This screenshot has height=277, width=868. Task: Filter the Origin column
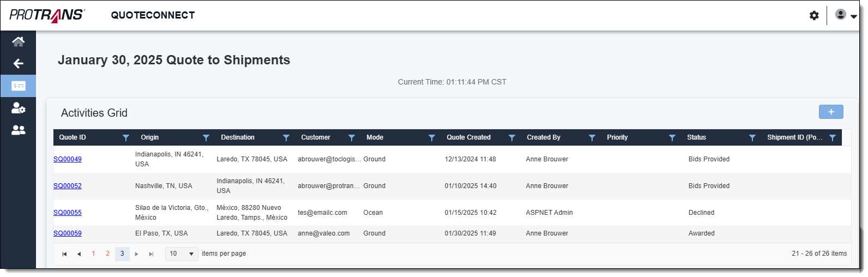(x=206, y=138)
